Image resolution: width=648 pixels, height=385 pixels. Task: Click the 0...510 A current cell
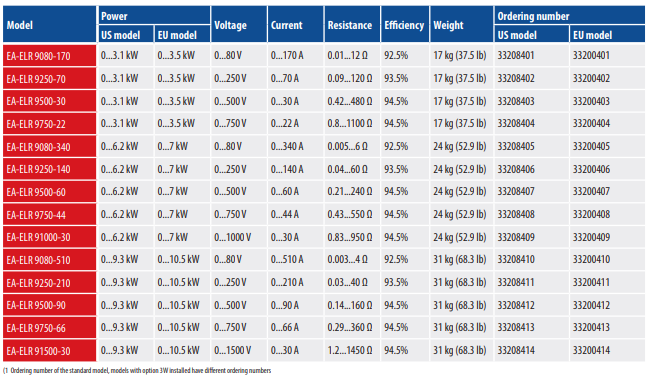tap(295, 259)
